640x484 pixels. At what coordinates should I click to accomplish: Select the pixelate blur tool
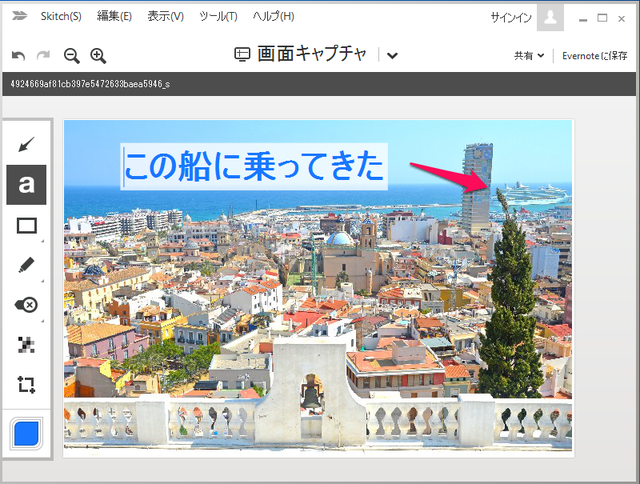click(26, 345)
